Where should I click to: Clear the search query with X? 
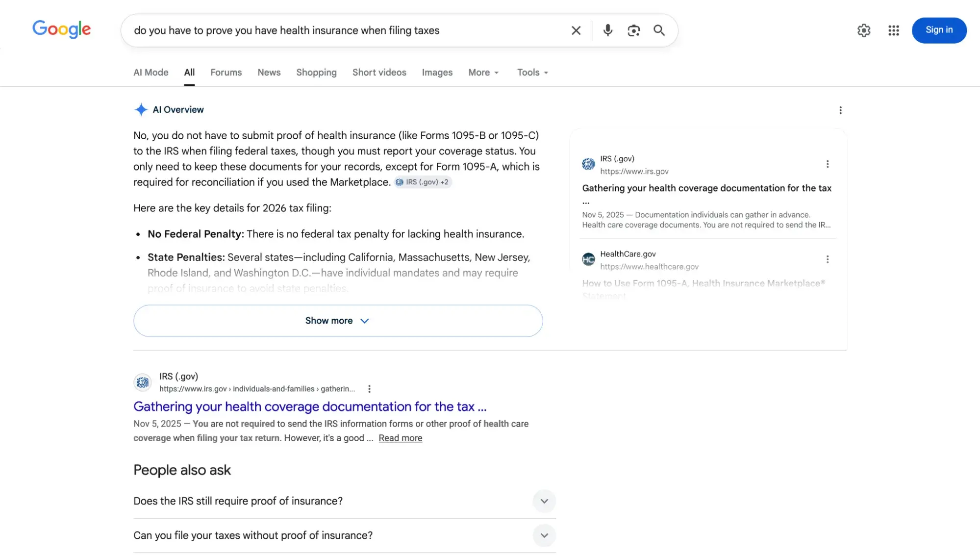576,30
